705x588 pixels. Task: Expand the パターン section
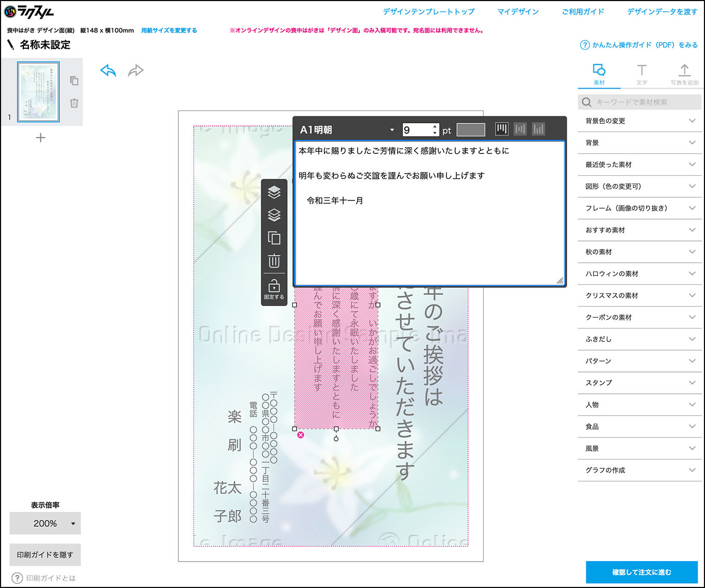(x=640, y=361)
